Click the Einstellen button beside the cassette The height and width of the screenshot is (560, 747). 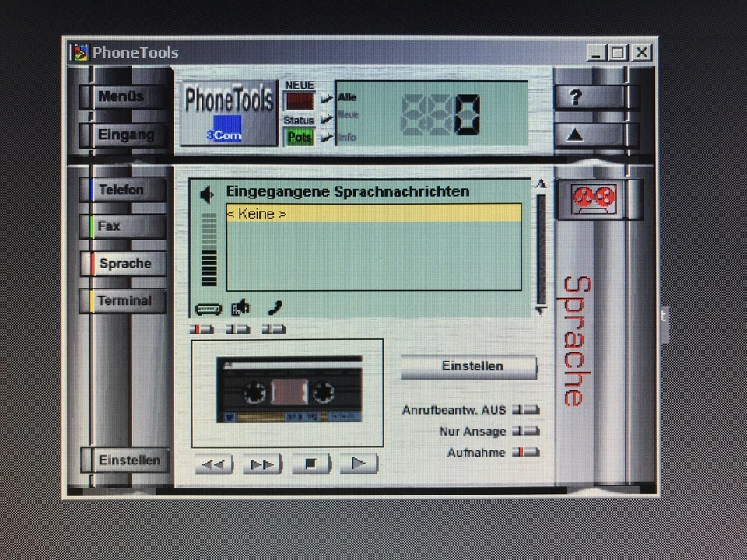point(469,366)
